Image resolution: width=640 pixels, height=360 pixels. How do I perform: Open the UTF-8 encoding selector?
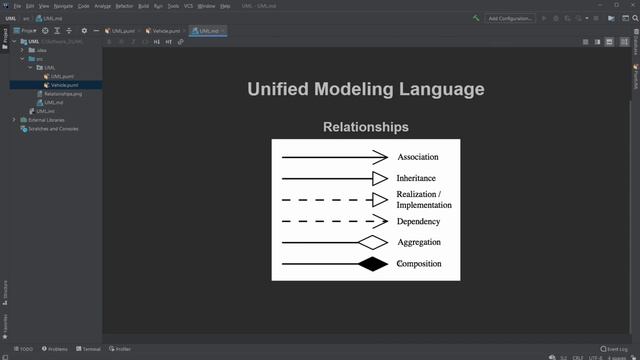(x=595, y=358)
